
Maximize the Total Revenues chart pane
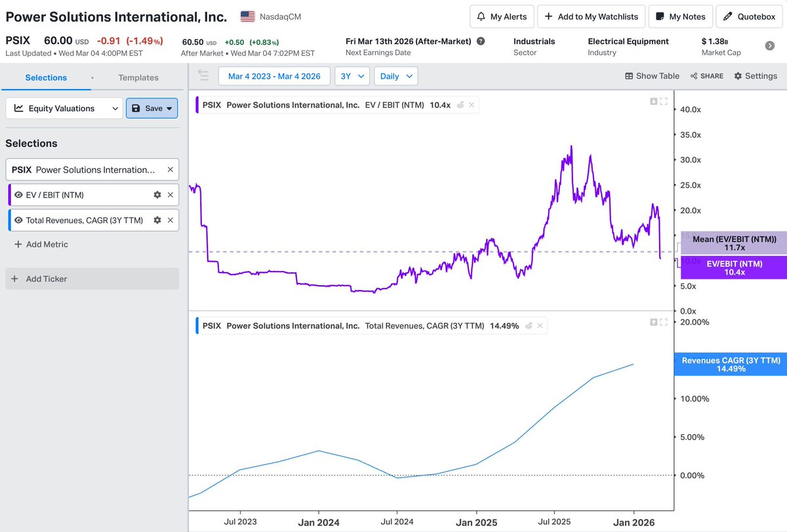point(664,322)
